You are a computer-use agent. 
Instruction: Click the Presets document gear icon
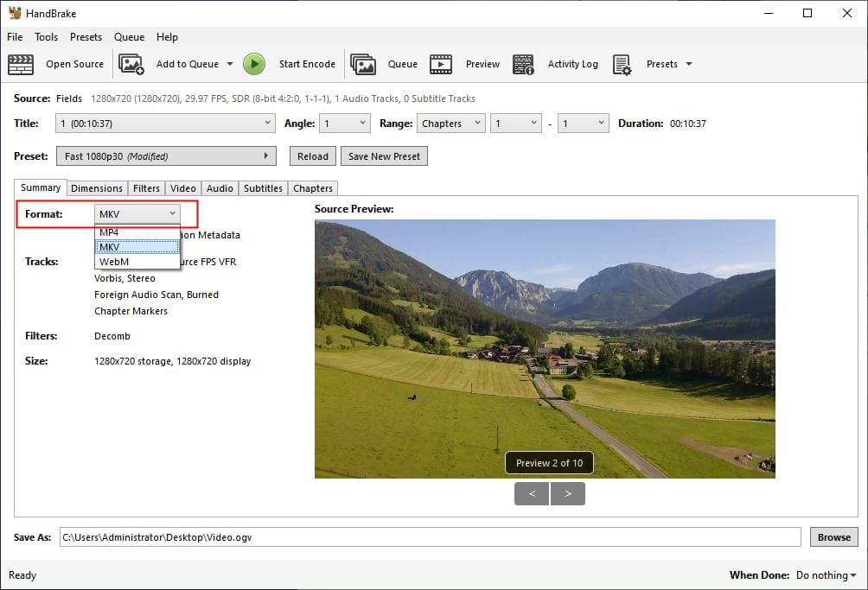[x=622, y=64]
